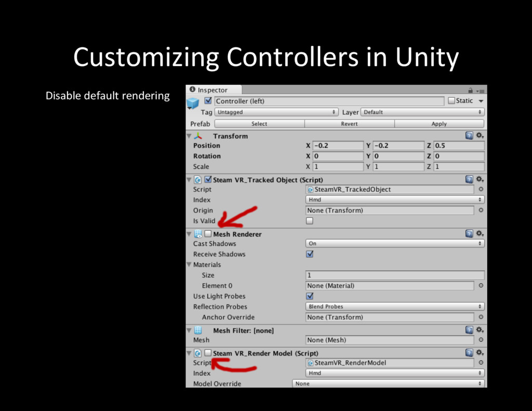
Task: Toggle the Is Valid checkbox
Action: (310, 221)
